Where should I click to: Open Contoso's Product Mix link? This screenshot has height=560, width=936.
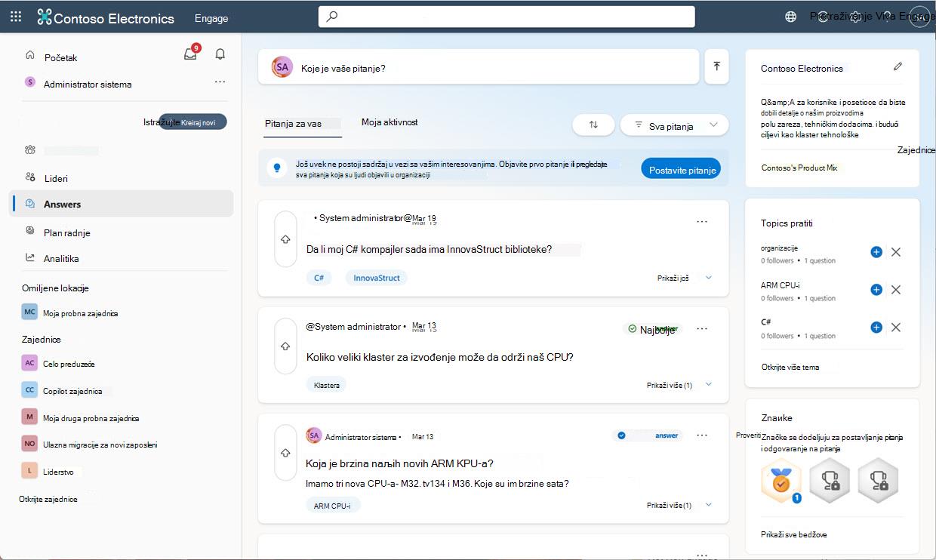click(x=799, y=168)
